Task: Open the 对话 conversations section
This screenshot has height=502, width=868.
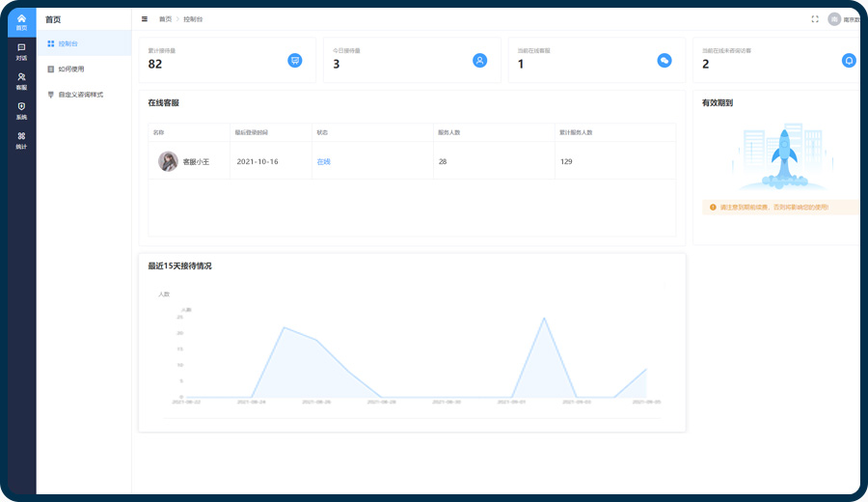Action: (x=21, y=51)
